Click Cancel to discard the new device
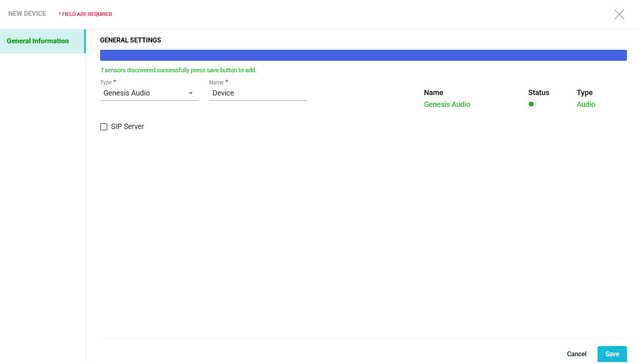 (576, 354)
